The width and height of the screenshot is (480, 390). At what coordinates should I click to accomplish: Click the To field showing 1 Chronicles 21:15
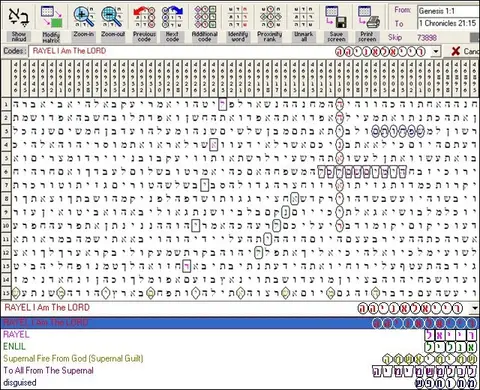448,23
